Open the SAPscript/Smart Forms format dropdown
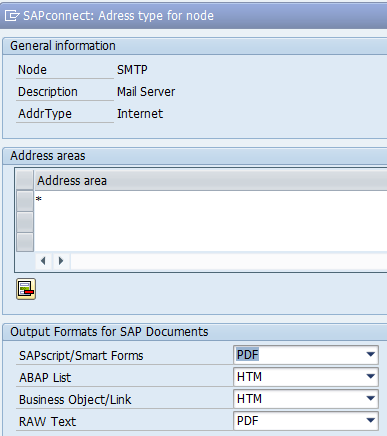The image size is (387, 436). [x=371, y=355]
